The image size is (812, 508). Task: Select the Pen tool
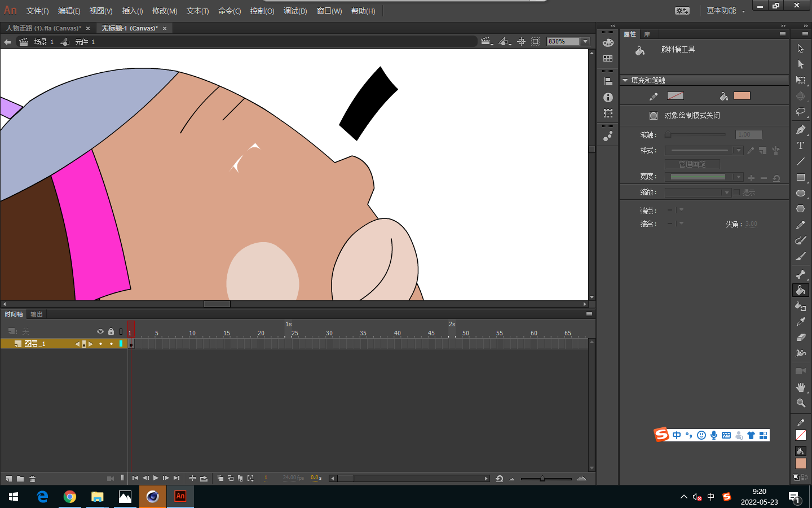point(801,130)
